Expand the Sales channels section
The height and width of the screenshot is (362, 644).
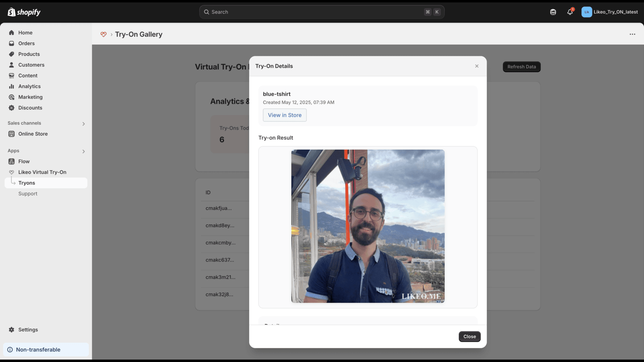point(83,123)
